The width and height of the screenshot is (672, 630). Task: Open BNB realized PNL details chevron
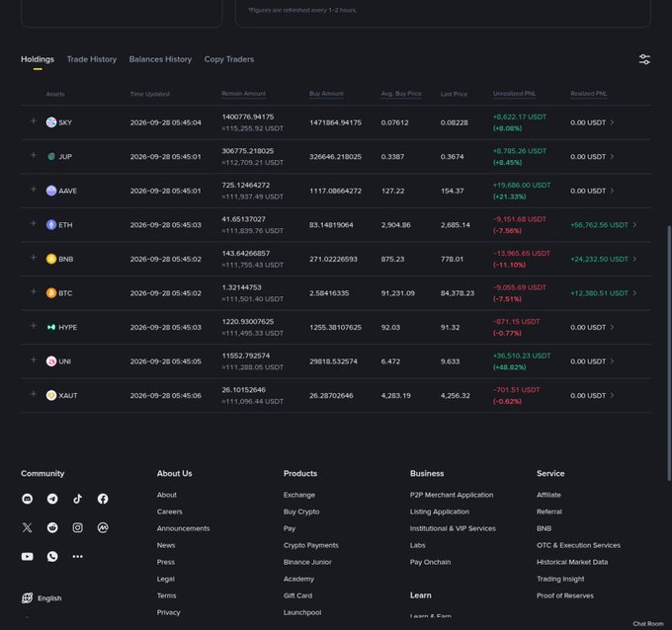click(x=634, y=259)
